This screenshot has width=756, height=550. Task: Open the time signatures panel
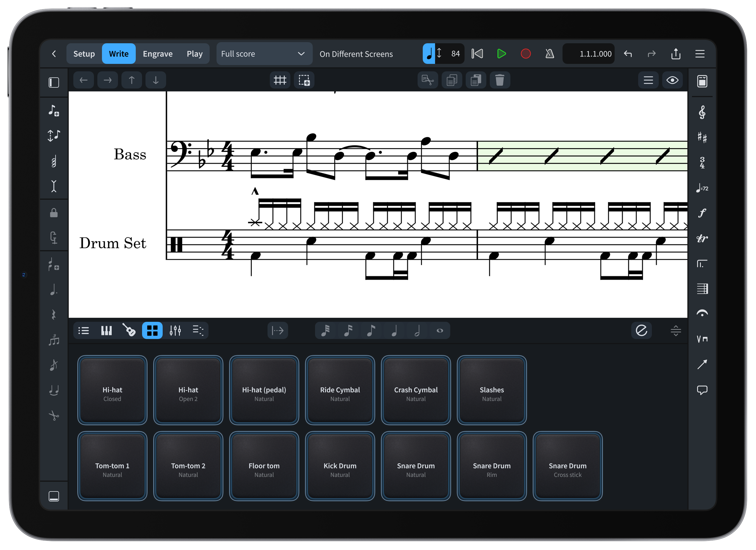(702, 163)
